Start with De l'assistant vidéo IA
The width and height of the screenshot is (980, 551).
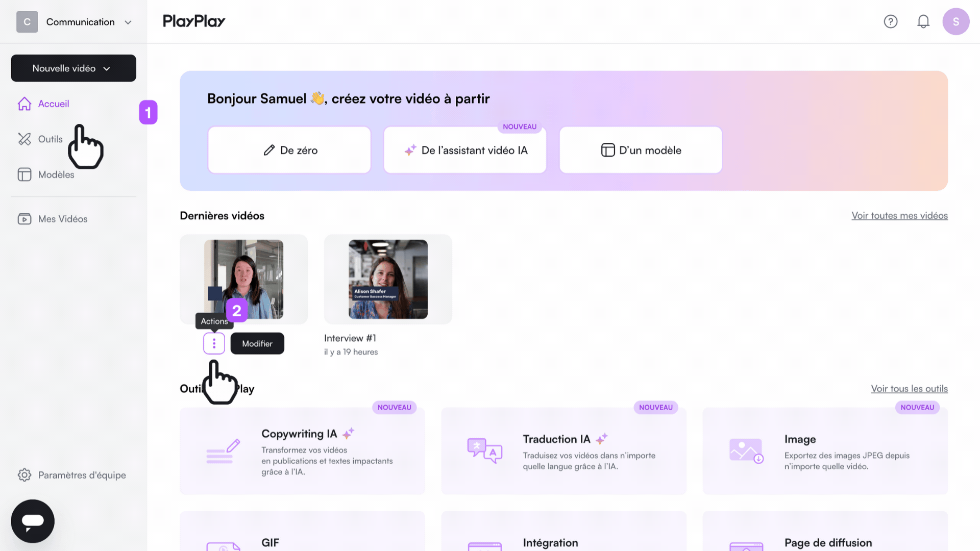click(x=465, y=150)
